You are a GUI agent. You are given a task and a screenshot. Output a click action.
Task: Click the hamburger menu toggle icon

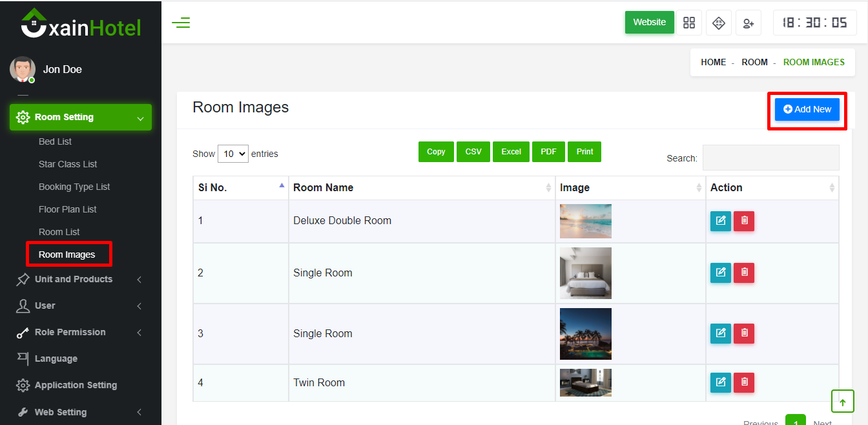pos(181,23)
